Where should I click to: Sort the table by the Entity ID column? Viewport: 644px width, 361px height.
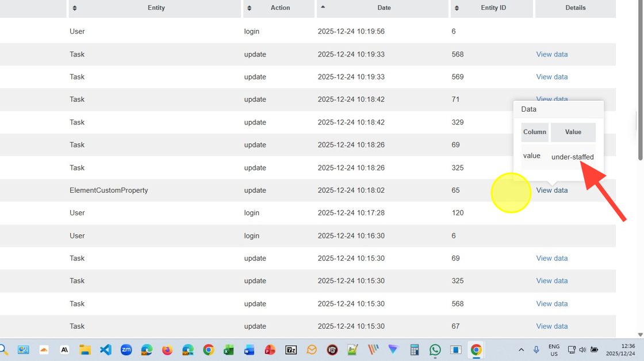492,8
